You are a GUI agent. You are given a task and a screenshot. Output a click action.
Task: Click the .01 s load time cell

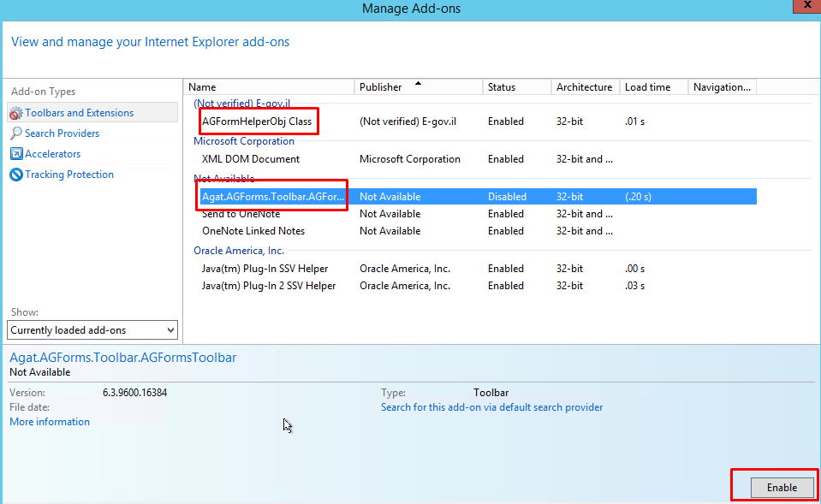(x=634, y=122)
